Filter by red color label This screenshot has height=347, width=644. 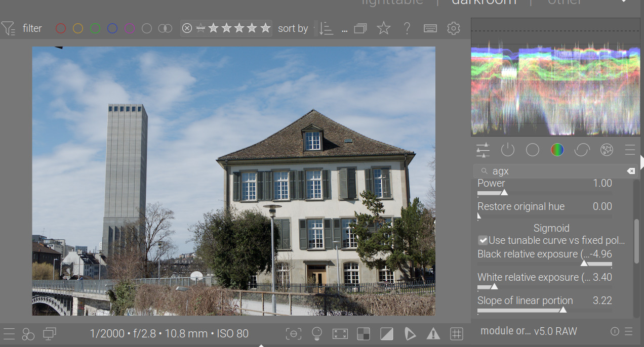[61, 28]
